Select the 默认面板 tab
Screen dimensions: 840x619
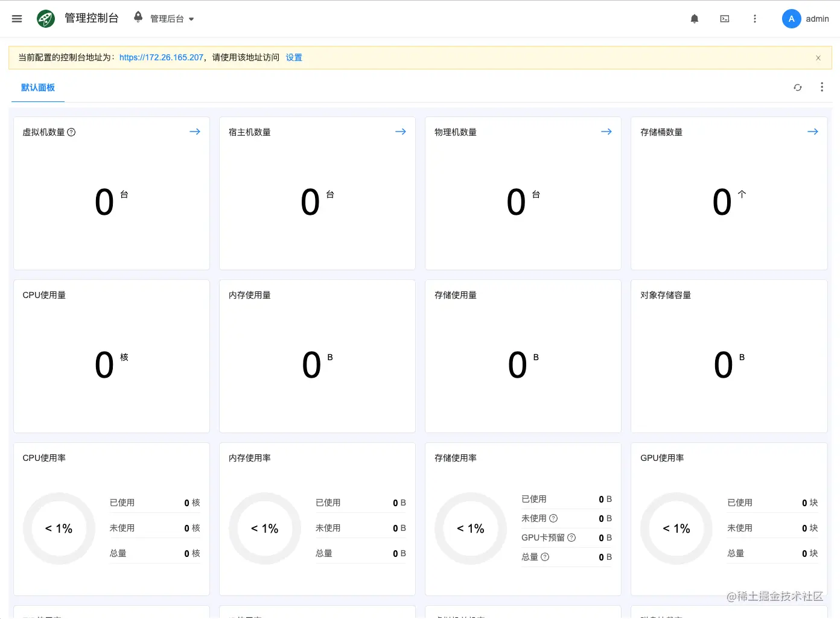pos(38,87)
